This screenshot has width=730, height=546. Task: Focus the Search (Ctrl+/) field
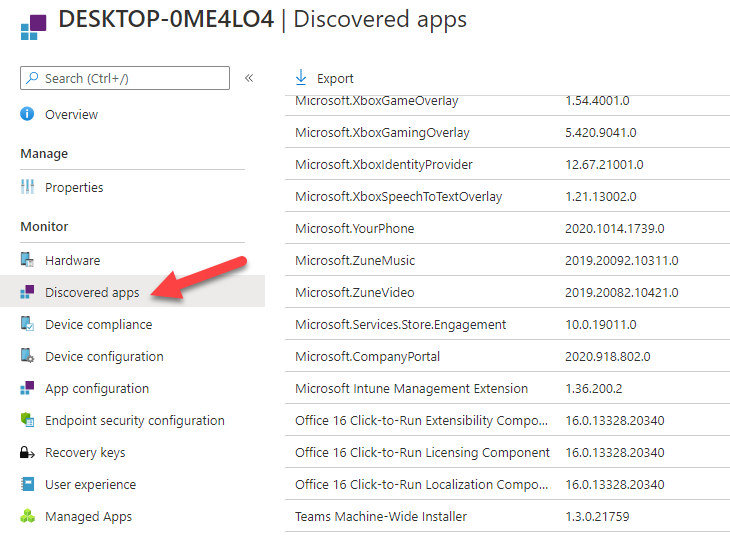pos(125,78)
